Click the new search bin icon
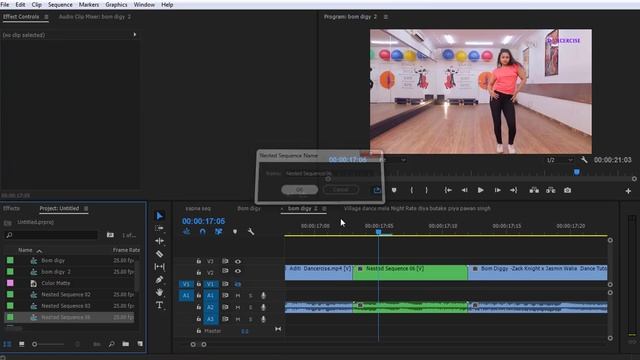This screenshot has height=360, width=640. pos(110,235)
